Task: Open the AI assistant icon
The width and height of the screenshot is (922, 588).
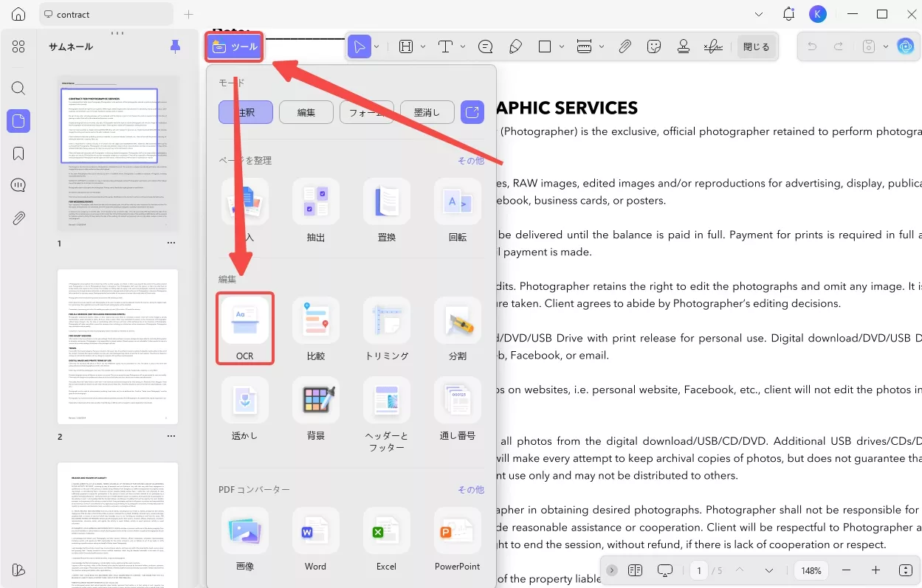Action: tap(906, 46)
